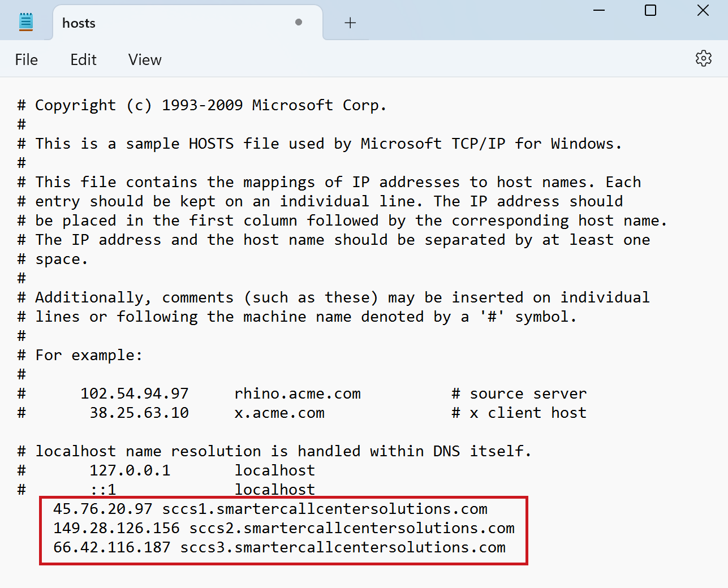Place cursor on the 45.76.20.97 address

(x=103, y=509)
